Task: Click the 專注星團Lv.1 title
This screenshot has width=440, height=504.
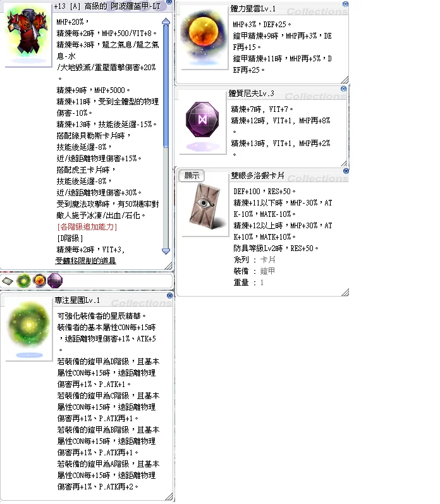Action: coord(77,300)
